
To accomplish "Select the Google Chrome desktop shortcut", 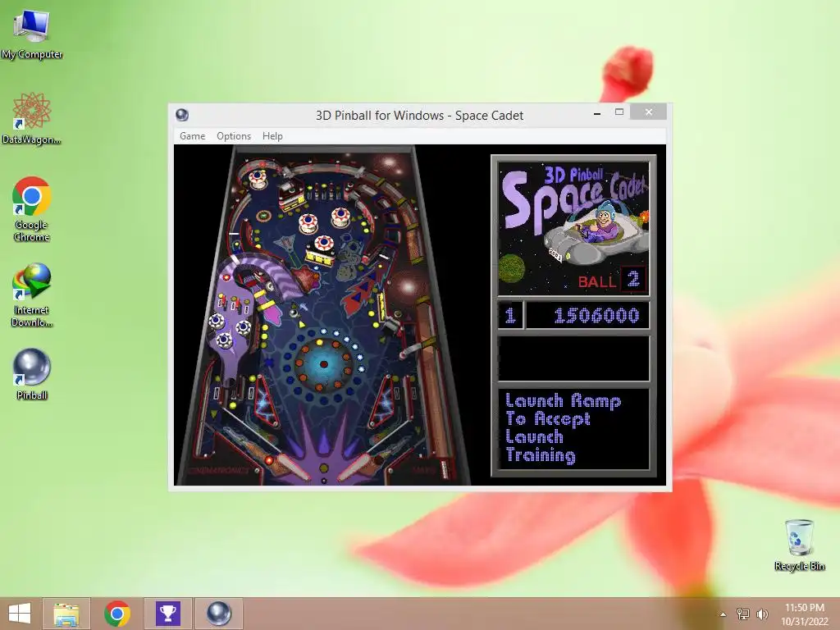I will click(32, 209).
